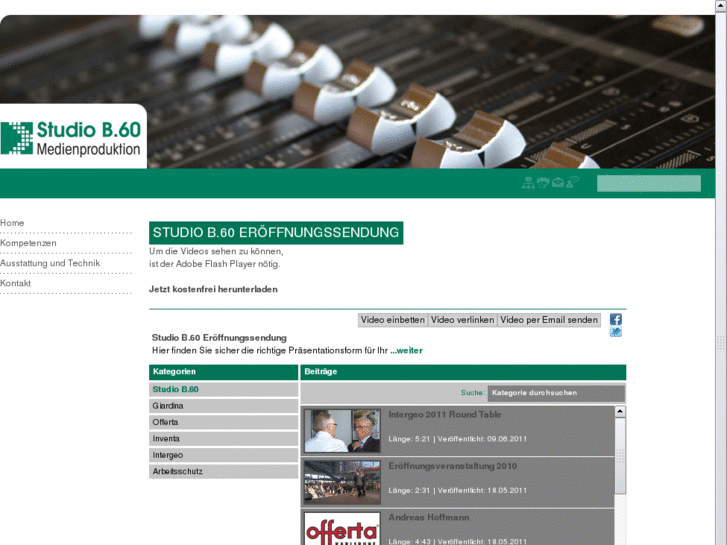Image resolution: width=727 pixels, height=545 pixels.
Task: Select the Inventa category
Action: pos(223,439)
